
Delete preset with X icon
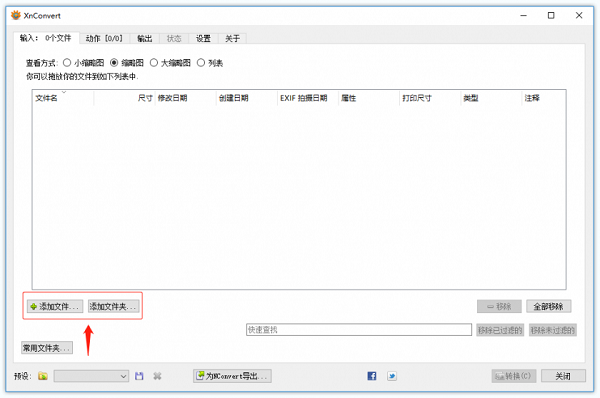pos(157,376)
